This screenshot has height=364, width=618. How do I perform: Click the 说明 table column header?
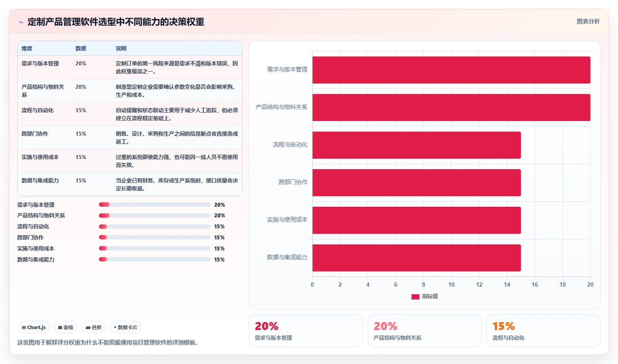(x=121, y=48)
